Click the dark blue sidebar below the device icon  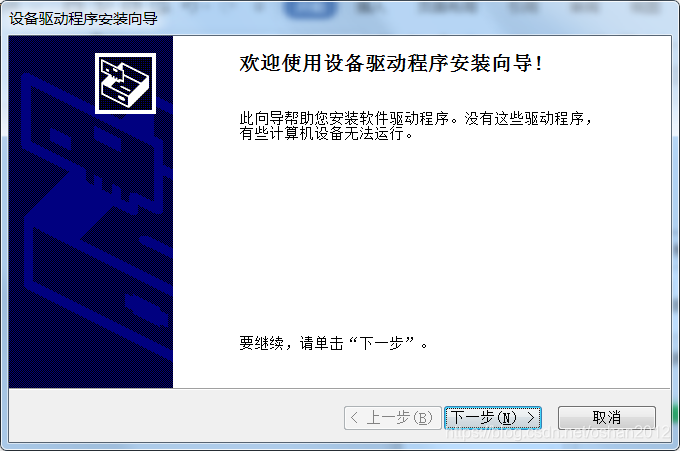[91, 252]
